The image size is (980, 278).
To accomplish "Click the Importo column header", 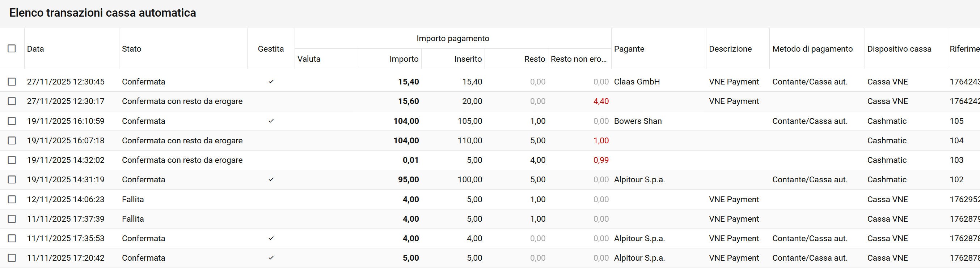I will [x=404, y=59].
